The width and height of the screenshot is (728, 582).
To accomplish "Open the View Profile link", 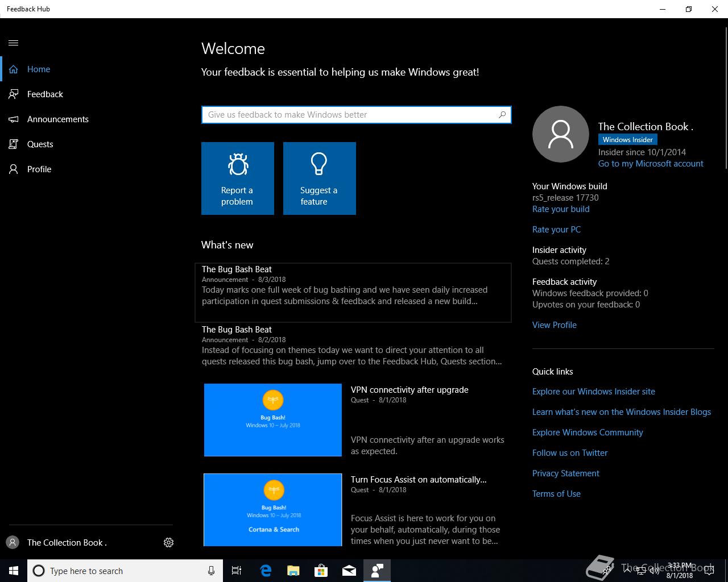I will [x=555, y=325].
